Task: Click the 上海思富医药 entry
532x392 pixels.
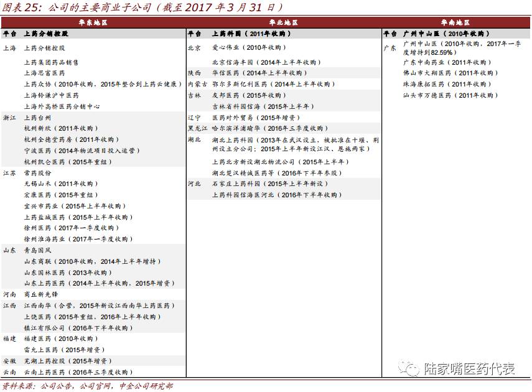Action: [44, 73]
